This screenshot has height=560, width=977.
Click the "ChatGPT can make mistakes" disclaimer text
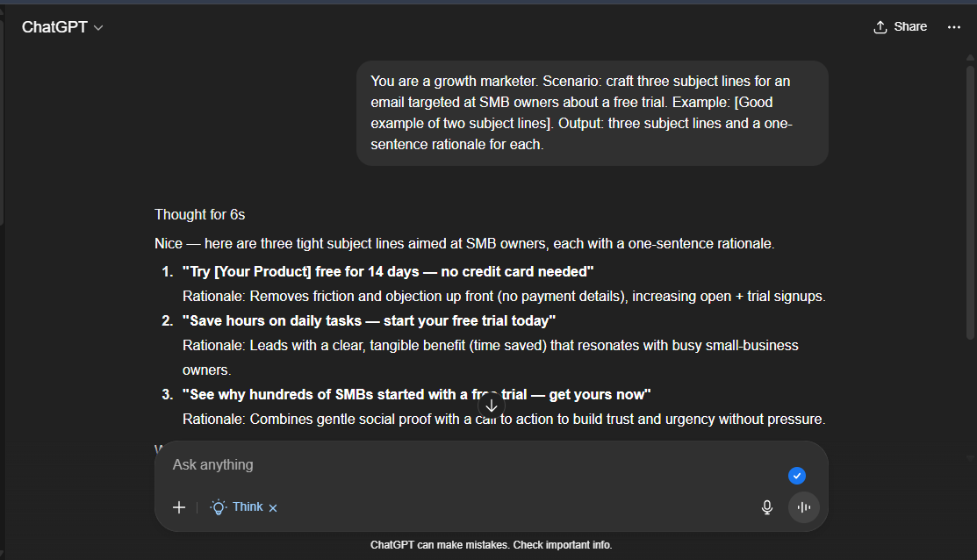[x=491, y=545]
